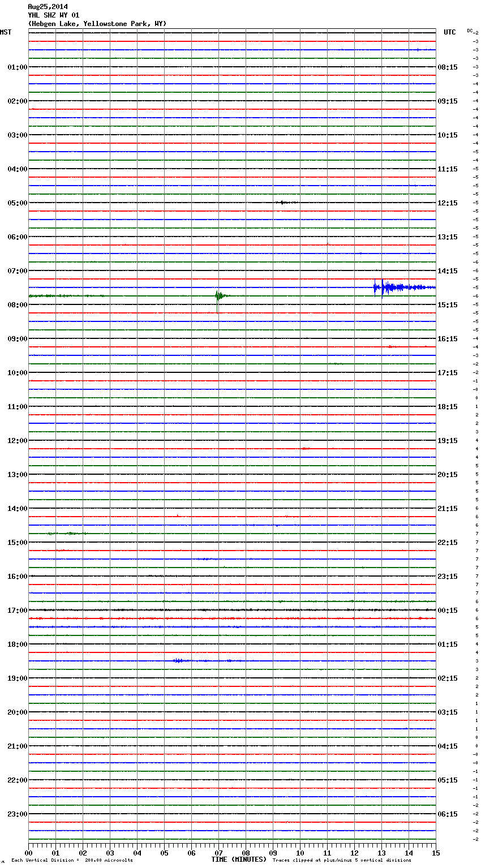Click the TIME (MINUTES) axis title
This screenshot has width=481, height=868.
(239, 860)
